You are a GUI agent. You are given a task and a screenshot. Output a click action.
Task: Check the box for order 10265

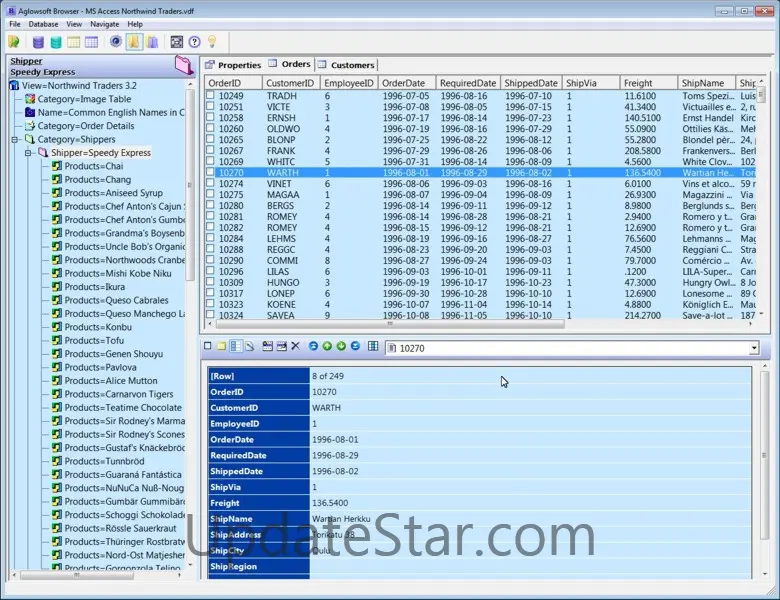[210, 139]
